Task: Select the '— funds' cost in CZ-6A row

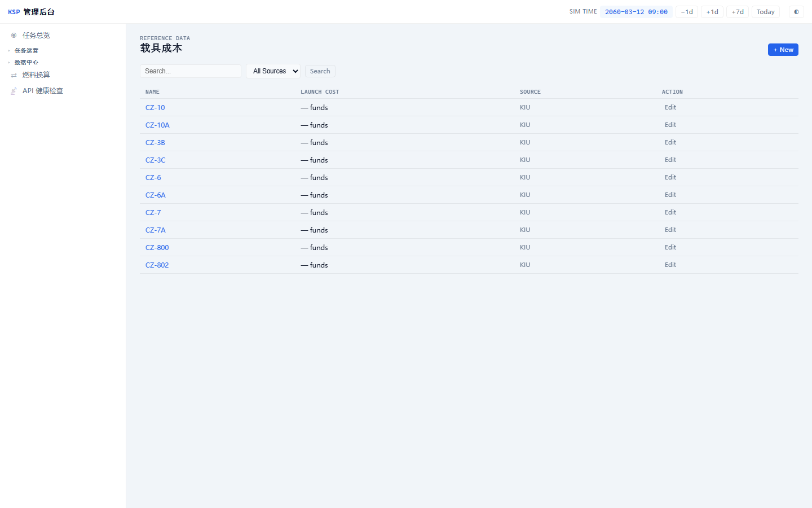Action: (x=314, y=195)
